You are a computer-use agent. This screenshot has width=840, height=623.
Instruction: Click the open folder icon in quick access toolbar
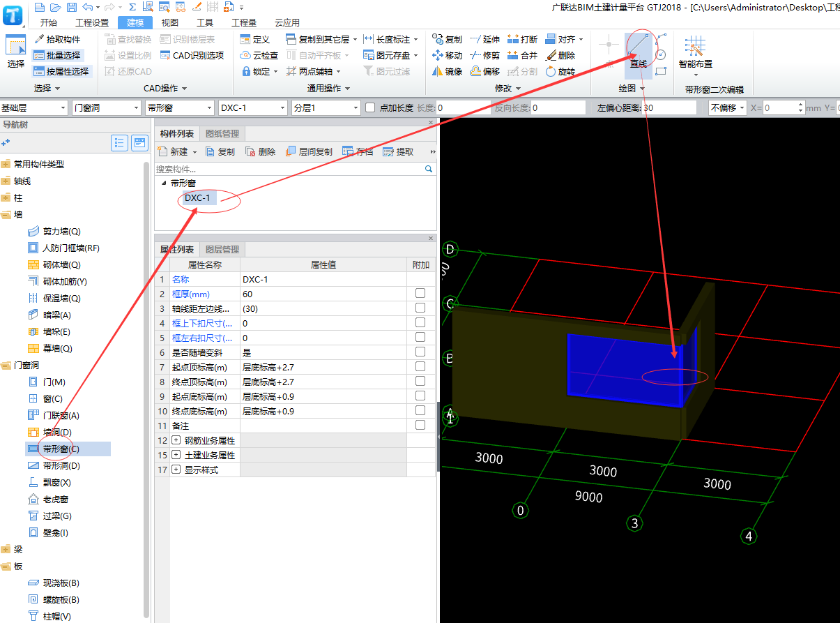(55, 7)
